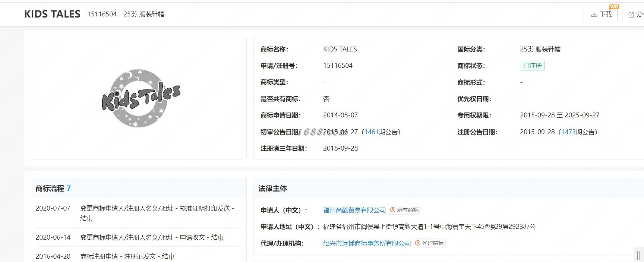Click 25类 服装鞋帽 in the header
Image resolution: width=644 pixels, height=262 pixels.
point(144,14)
